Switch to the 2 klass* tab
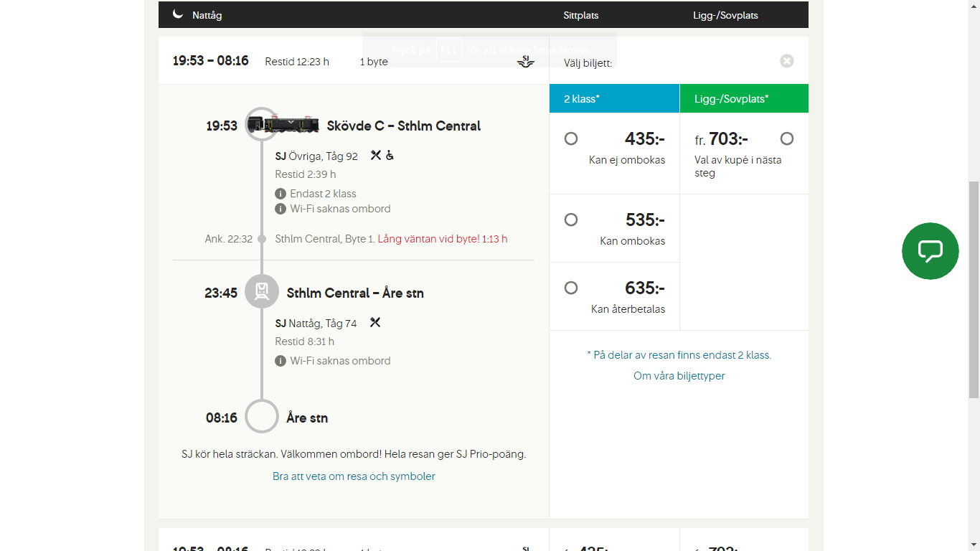This screenshot has width=980, height=551. click(x=614, y=98)
